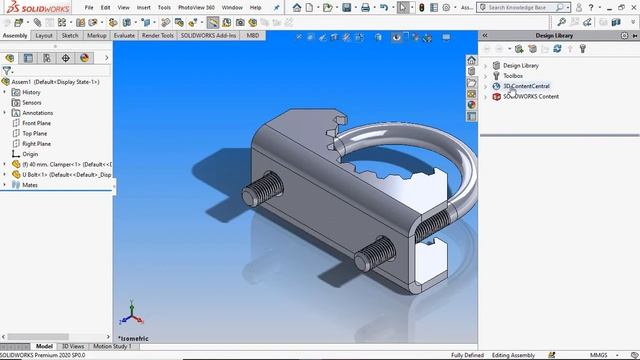Viewport: 640px width, 360px height.
Task: Toggle the Hide/Show Items eye icon in the view toolbar
Action: coord(397,38)
